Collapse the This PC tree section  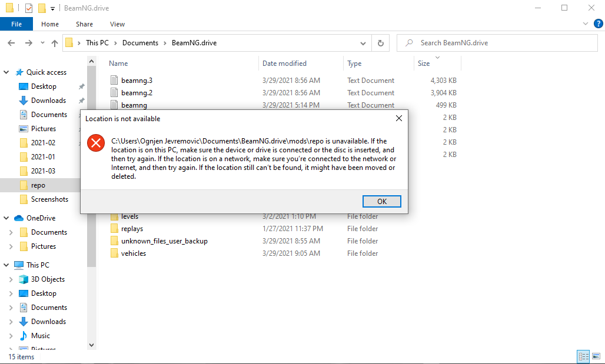click(6, 265)
